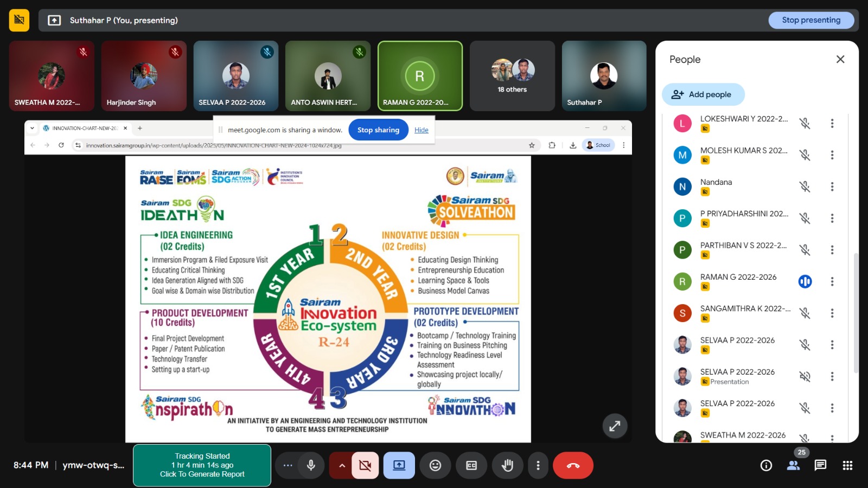The width and height of the screenshot is (868, 488).
Task: Open more options for PARTHIBAN V S
Action: pyautogui.click(x=832, y=250)
